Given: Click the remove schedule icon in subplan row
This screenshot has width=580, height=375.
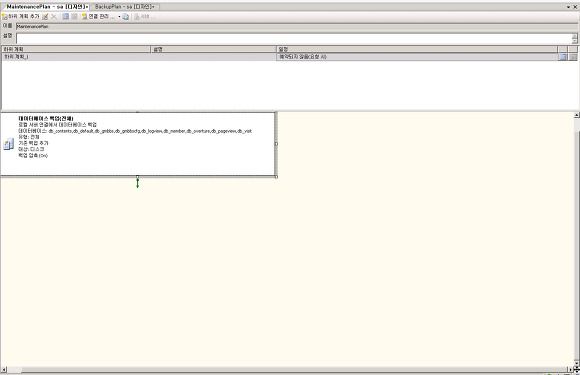Looking at the screenshot, I should coord(573,57).
